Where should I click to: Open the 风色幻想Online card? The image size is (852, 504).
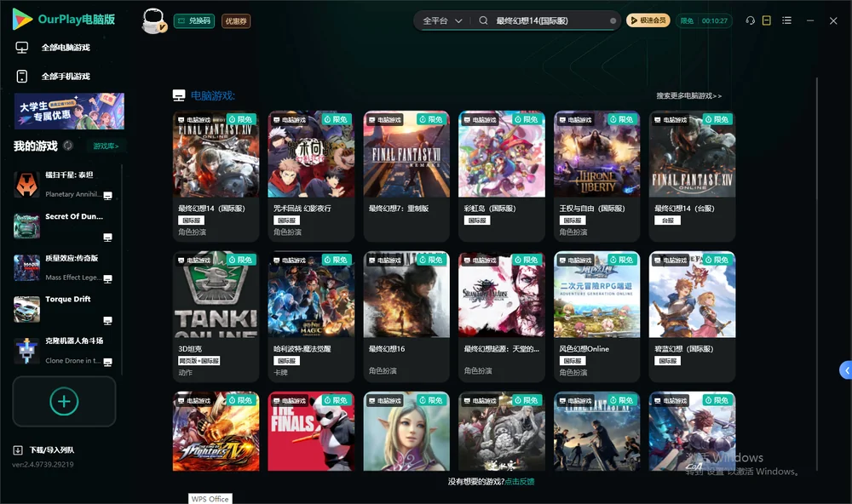597,317
